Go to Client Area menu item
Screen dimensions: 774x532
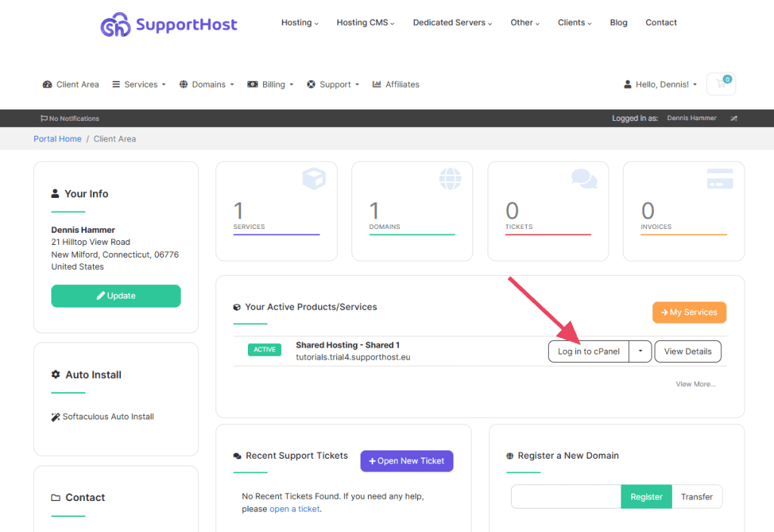click(70, 85)
